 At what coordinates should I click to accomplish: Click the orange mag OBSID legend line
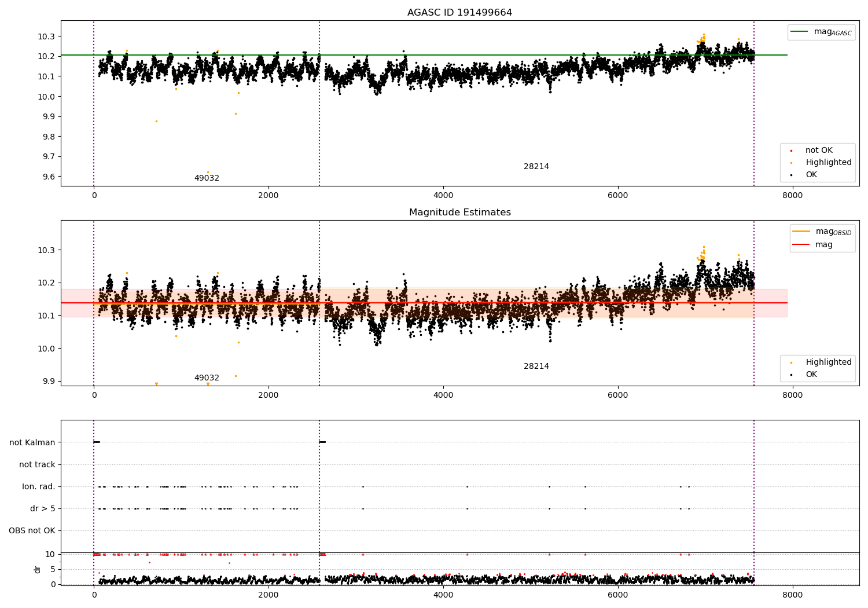click(801, 232)
